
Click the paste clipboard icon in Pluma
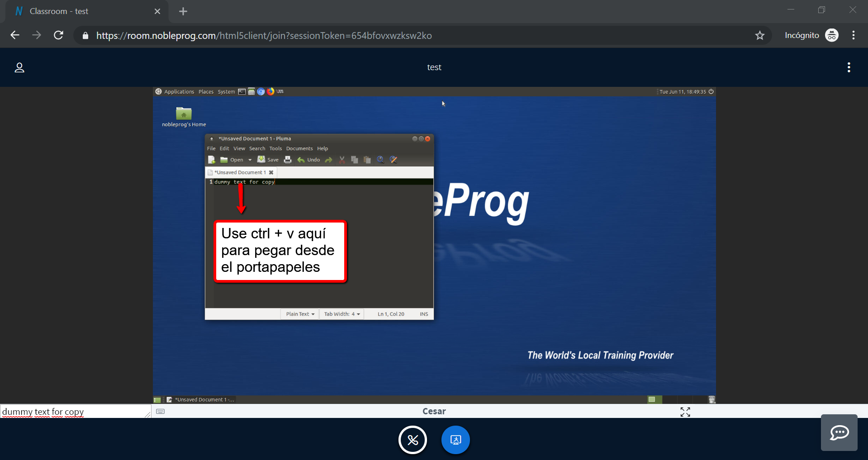[x=367, y=160]
